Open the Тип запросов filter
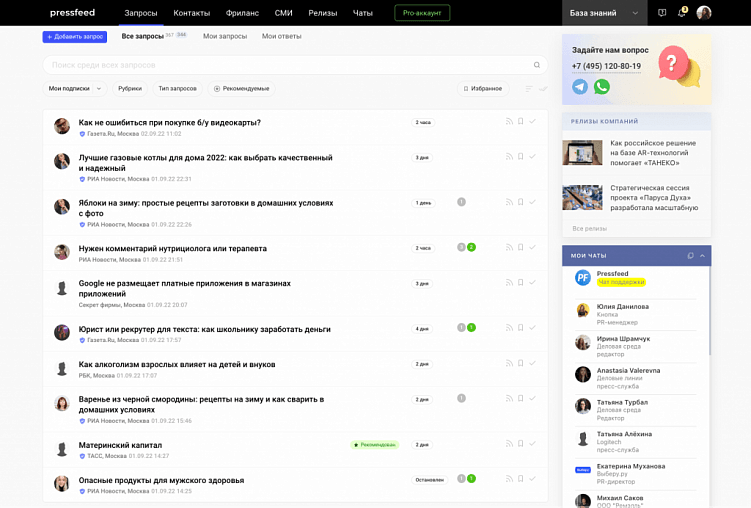The height and width of the screenshot is (508, 751). tap(178, 89)
